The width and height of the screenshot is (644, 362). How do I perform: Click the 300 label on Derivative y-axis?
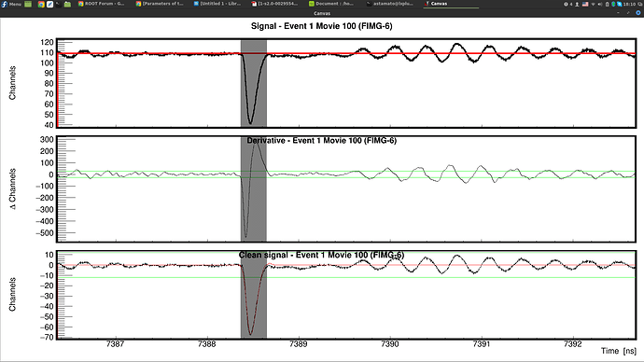pos(47,140)
